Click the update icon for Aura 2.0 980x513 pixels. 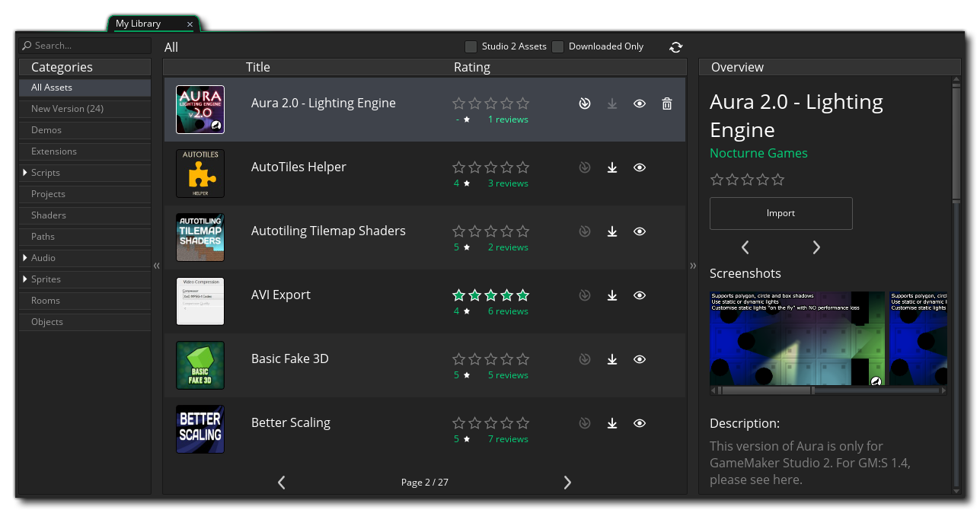pos(585,104)
